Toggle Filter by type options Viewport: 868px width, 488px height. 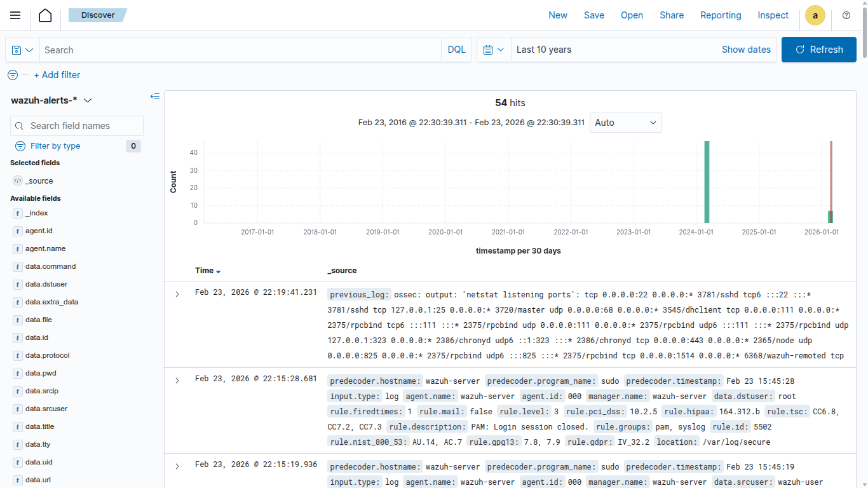[x=55, y=146]
